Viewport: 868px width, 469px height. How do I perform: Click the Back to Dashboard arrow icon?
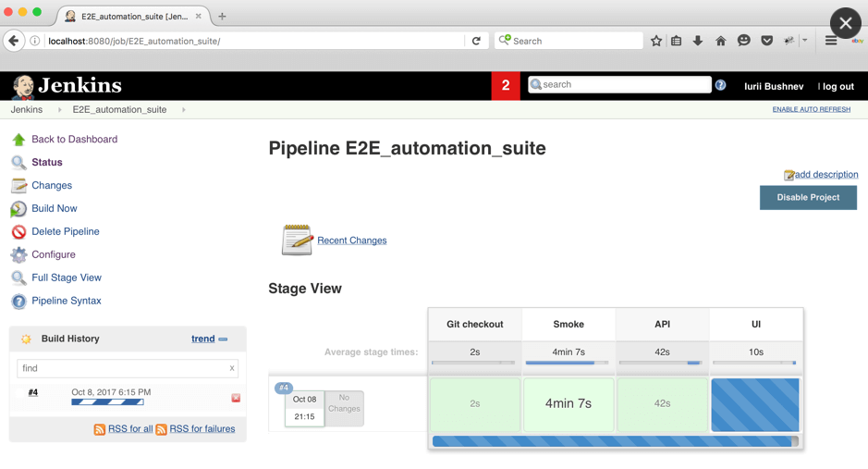pyautogui.click(x=18, y=140)
